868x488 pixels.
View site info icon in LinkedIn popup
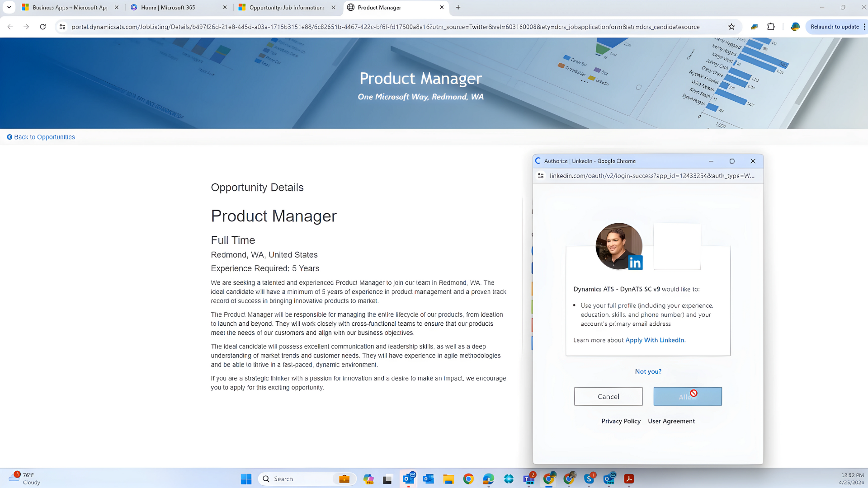pyautogui.click(x=541, y=175)
